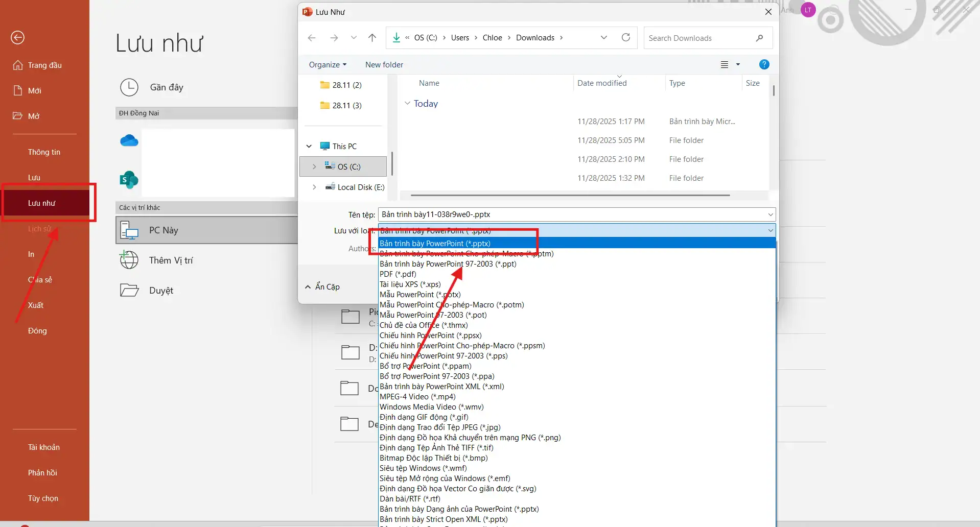The image size is (980, 527).
Task: Open help via the question mark icon
Action: click(763, 64)
